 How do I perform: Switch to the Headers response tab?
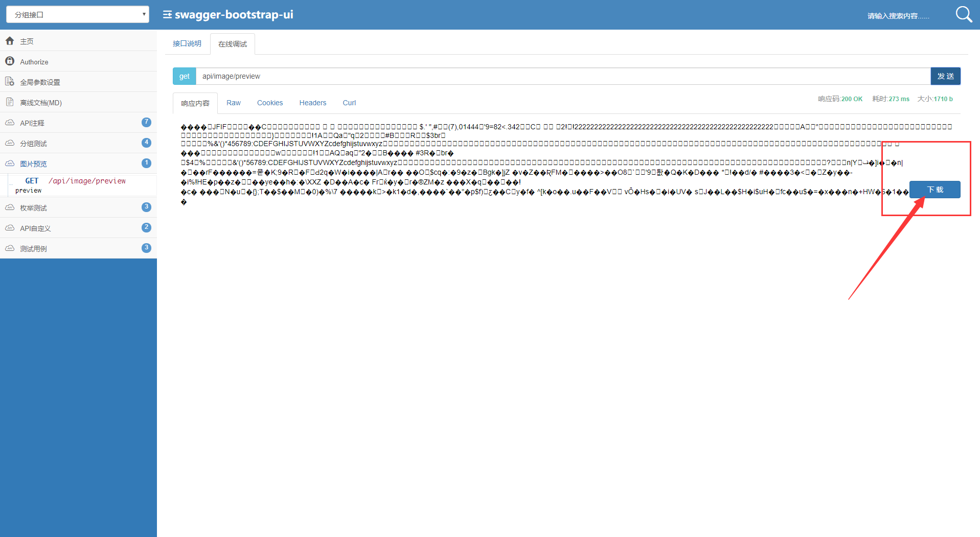312,103
